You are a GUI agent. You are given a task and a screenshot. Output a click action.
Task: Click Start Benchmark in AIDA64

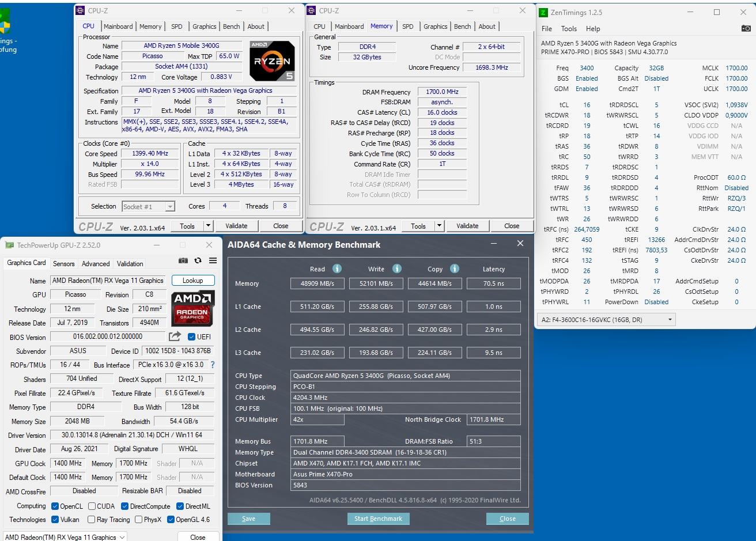[378, 519]
